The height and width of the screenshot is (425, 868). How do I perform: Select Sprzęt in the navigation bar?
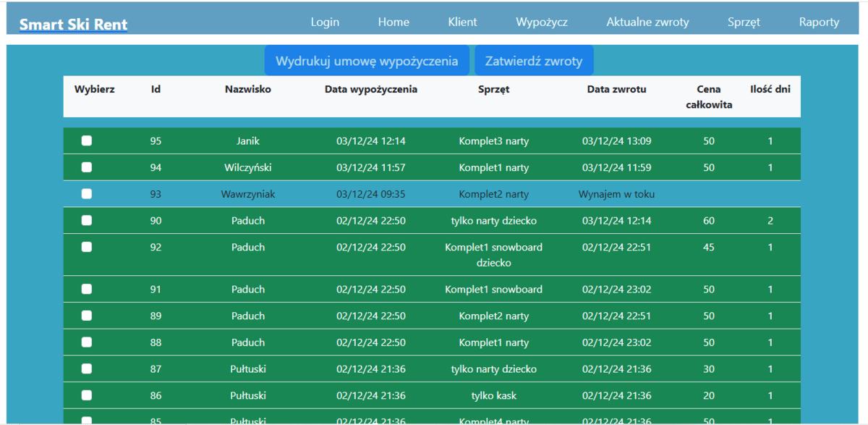coord(744,22)
